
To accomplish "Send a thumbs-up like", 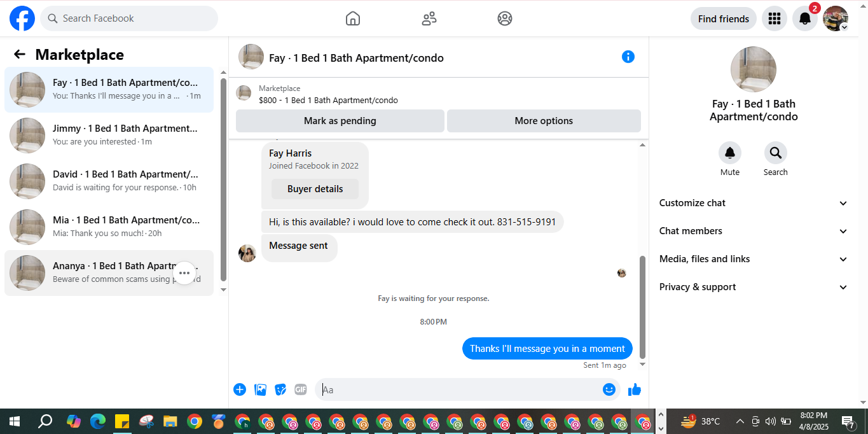I will tap(635, 389).
